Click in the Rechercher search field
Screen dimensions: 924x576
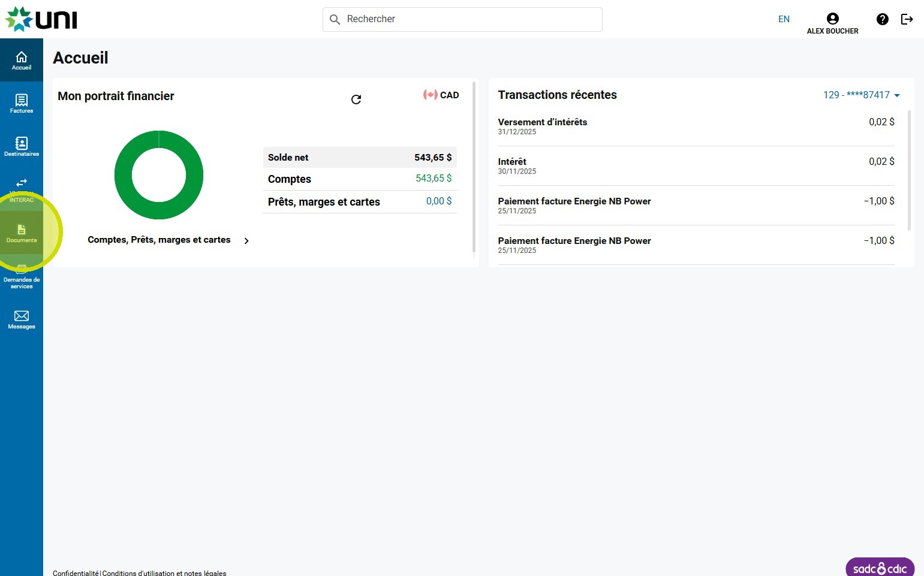pyautogui.click(x=462, y=19)
